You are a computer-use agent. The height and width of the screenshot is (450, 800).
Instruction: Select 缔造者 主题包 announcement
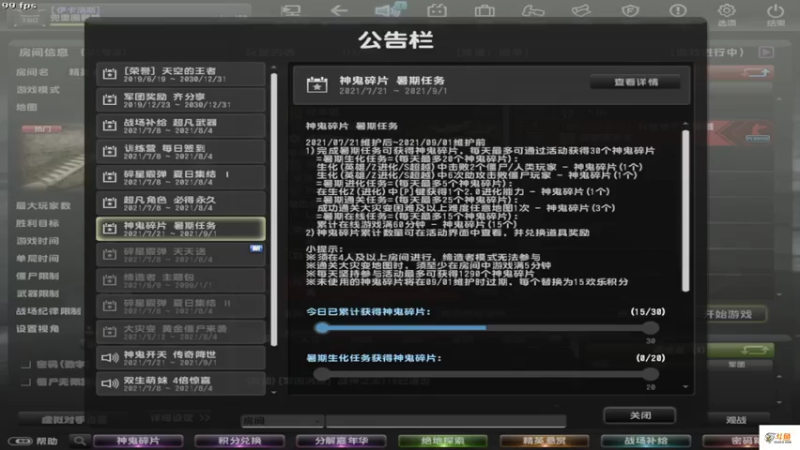[181, 280]
